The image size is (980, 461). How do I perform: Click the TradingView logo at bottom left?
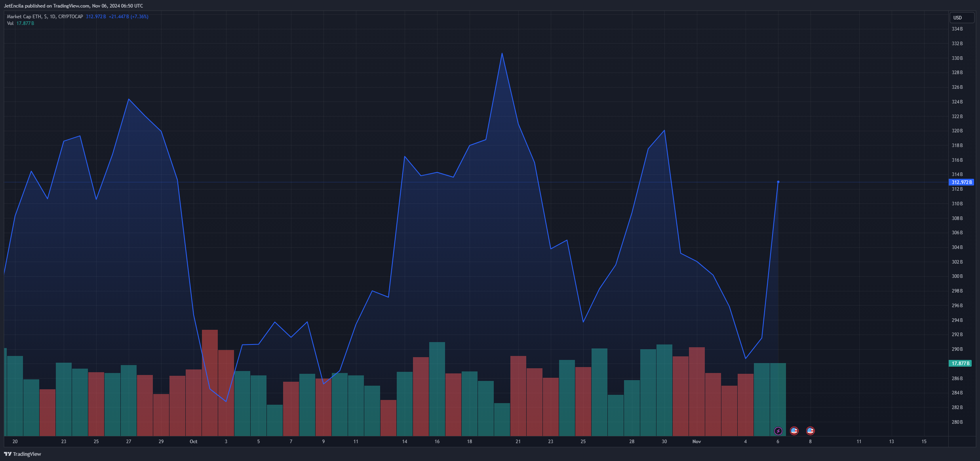(x=23, y=454)
